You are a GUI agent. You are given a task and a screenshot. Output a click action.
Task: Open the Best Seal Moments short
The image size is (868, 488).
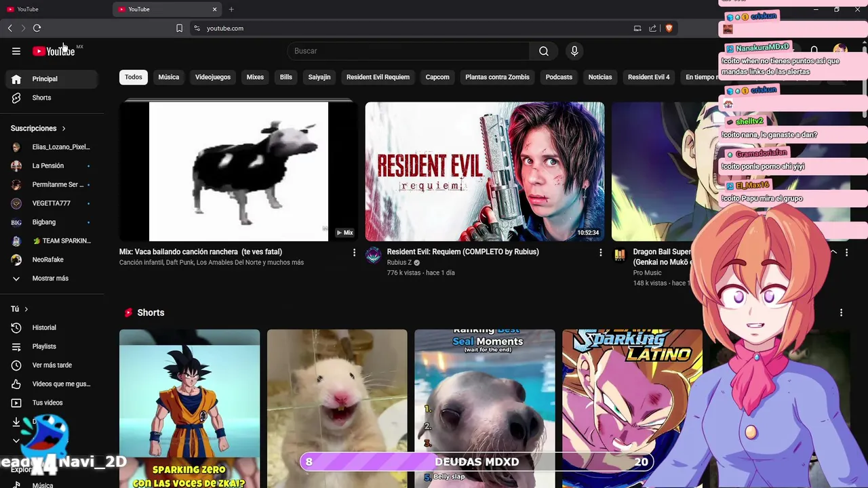485,409
